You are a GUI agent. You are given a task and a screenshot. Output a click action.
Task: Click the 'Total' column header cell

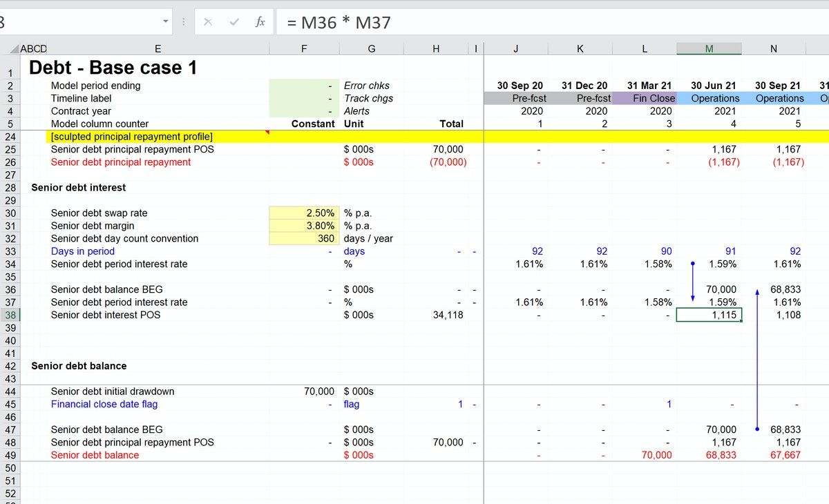[x=452, y=124]
